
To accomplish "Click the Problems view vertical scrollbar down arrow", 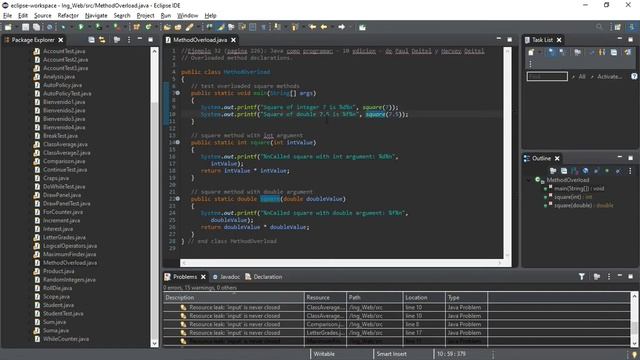I will (635, 343).
